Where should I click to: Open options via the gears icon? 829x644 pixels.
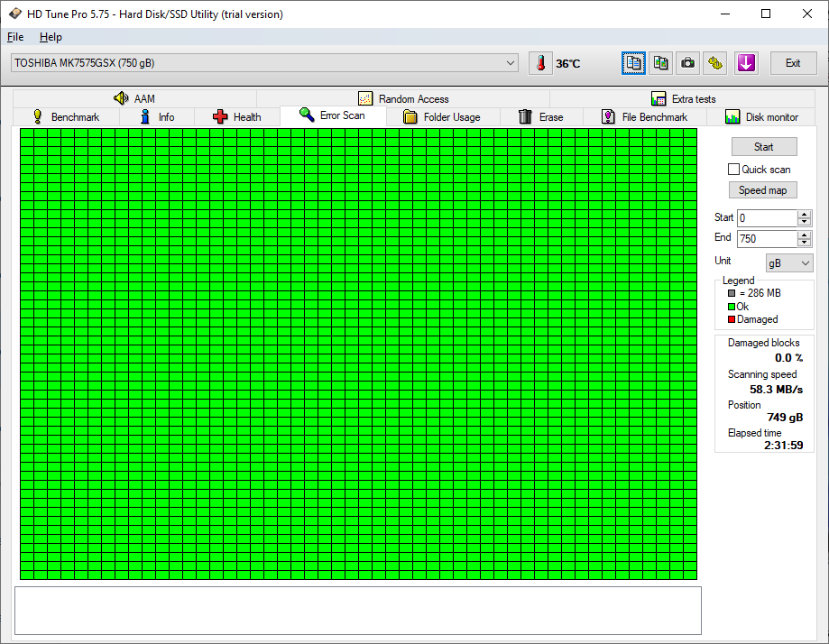click(715, 63)
